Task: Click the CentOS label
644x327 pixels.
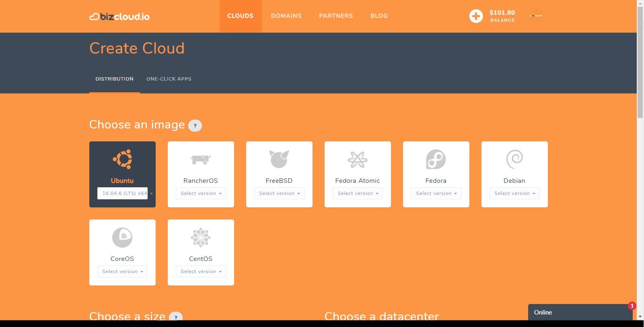Action: point(201,259)
